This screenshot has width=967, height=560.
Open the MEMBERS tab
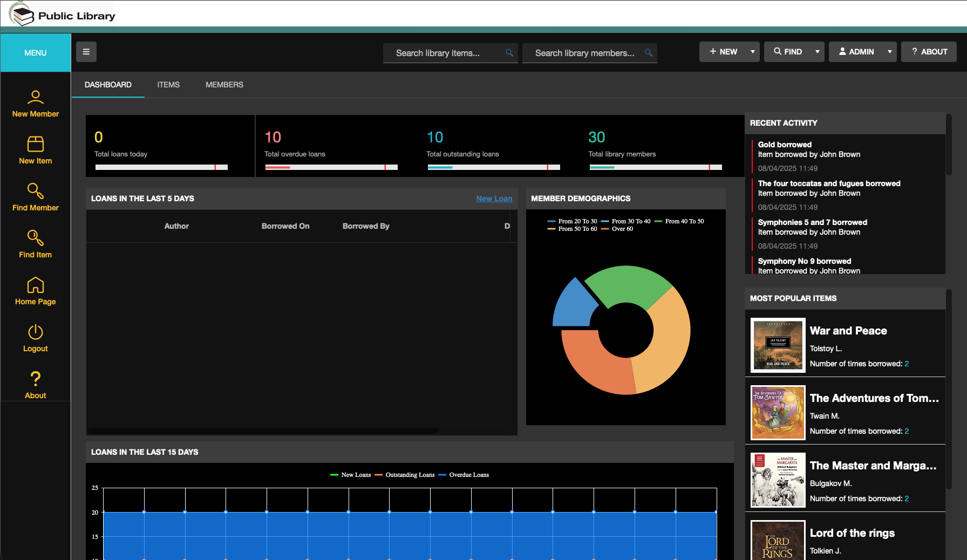[224, 85]
